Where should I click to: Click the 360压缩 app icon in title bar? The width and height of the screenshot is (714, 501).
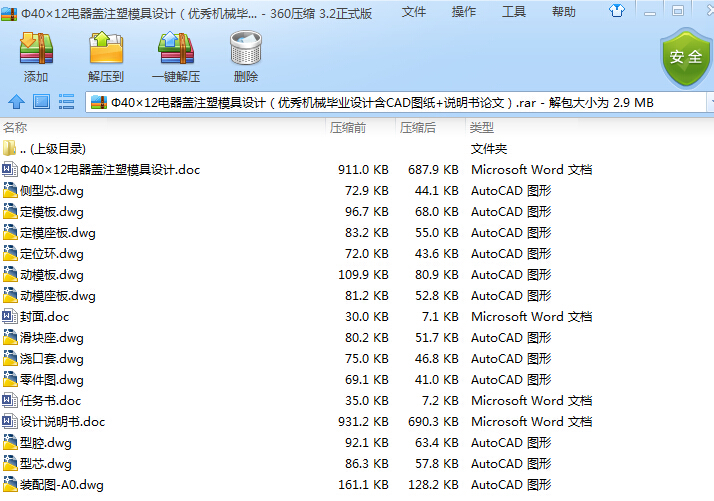click(x=9, y=14)
